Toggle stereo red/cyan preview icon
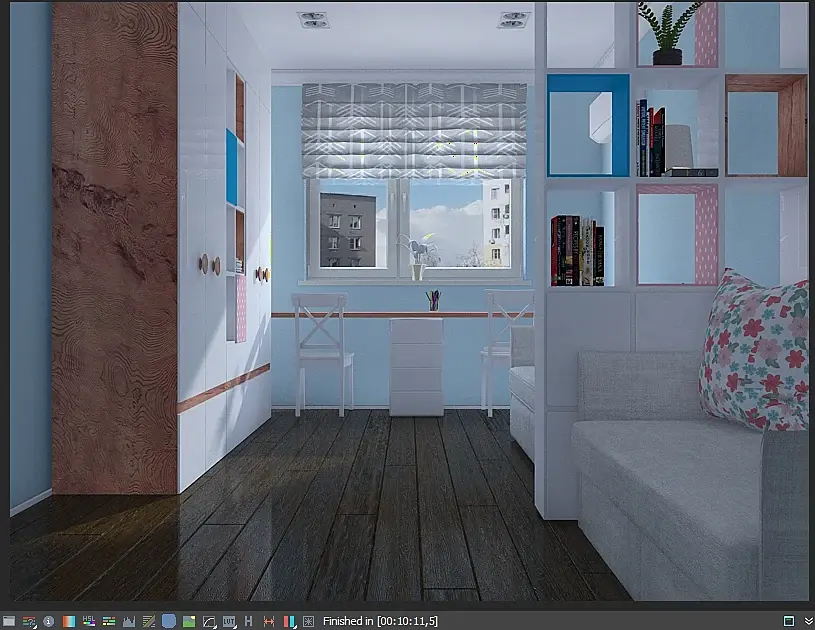The height and width of the screenshot is (630, 815). [289, 621]
